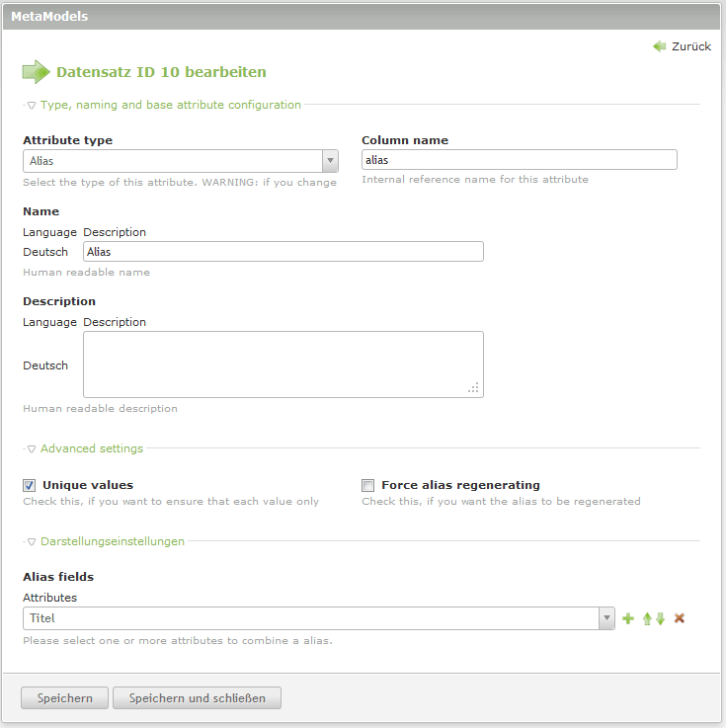Follow the Zurück link text
The image size is (726, 728).
(690, 46)
